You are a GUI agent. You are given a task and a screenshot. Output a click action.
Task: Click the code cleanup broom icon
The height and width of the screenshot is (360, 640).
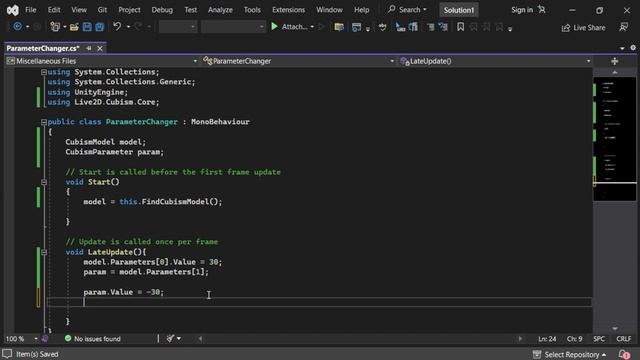[171, 338]
